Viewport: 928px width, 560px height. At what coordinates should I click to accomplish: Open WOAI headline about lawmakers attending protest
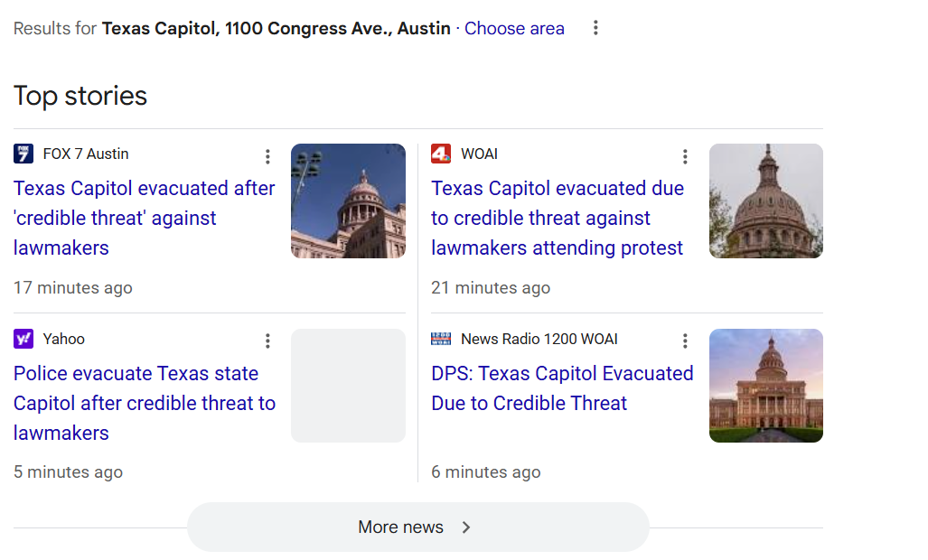(558, 219)
